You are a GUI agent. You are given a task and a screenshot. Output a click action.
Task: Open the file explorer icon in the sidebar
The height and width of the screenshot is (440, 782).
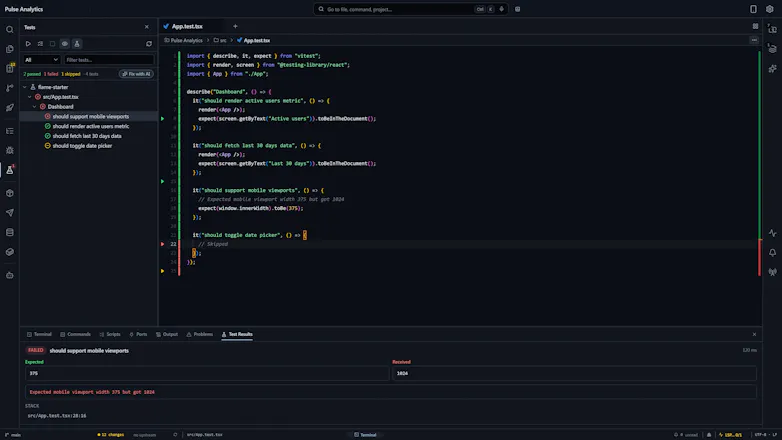(9, 49)
